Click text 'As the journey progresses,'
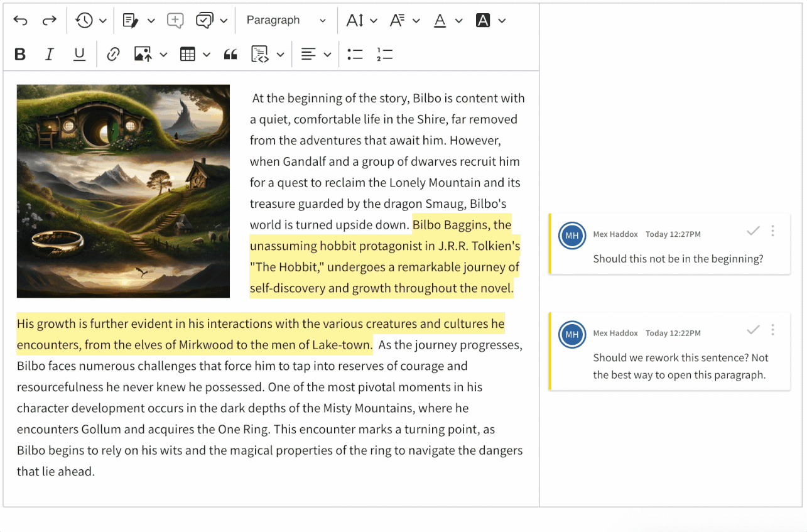Image resolution: width=807 pixels, height=532 pixels. pos(450,345)
